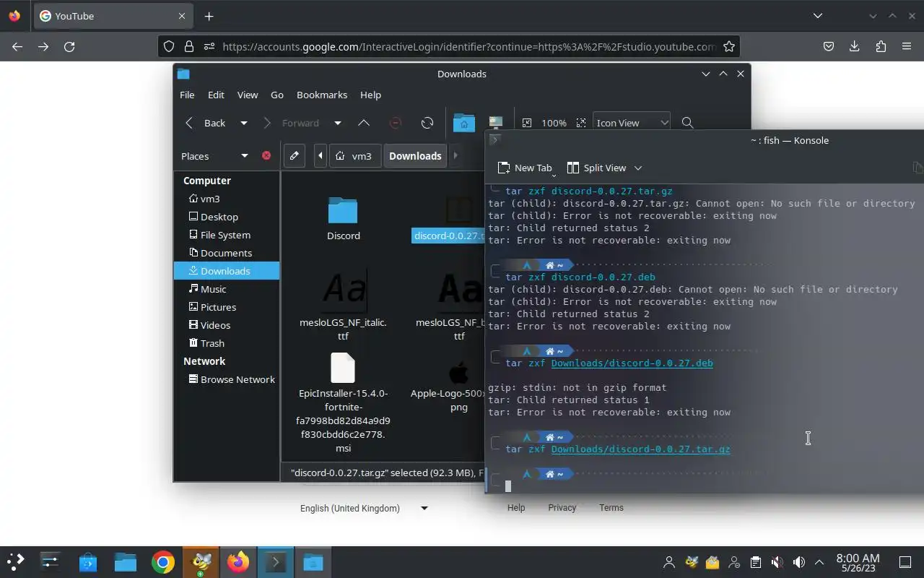Bookmark this page with the star icon
This screenshot has width=924, height=578.
click(x=729, y=46)
